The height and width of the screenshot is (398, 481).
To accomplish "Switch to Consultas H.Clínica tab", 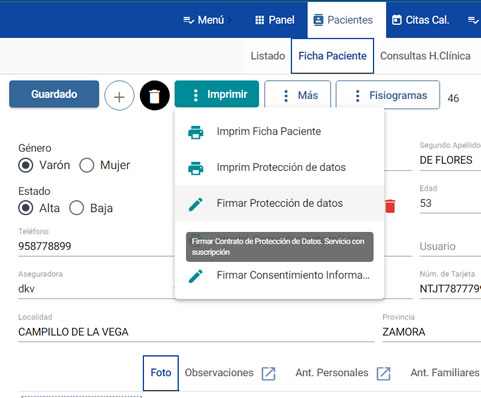I will click(425, 56).
